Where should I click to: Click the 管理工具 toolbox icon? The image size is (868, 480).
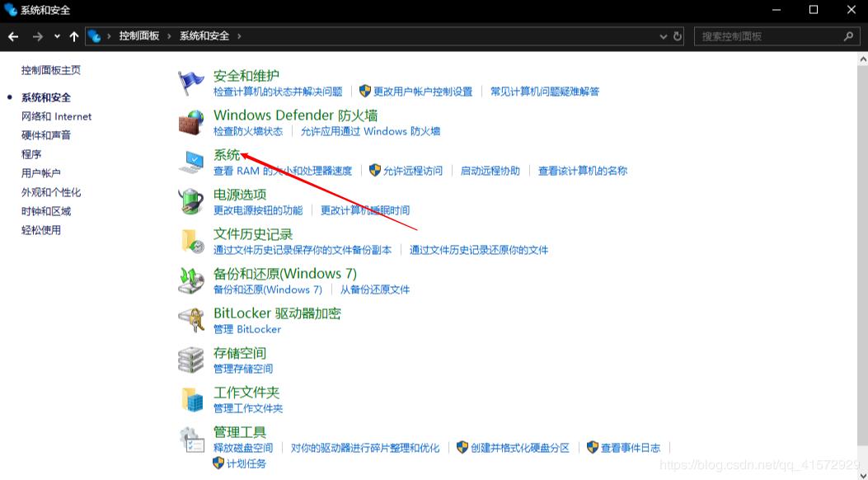190,438
